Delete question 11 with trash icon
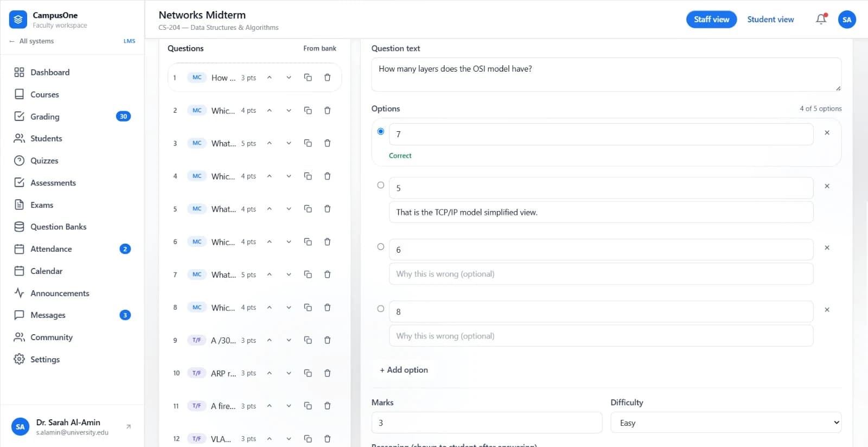Viewport: 868px width, 447px height. point(327,406)
